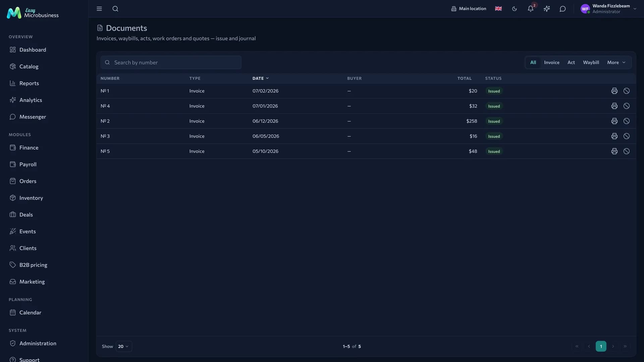The height and width of the screenshot is (362, 644).
Task: Open Deals module
Action: 44,215
